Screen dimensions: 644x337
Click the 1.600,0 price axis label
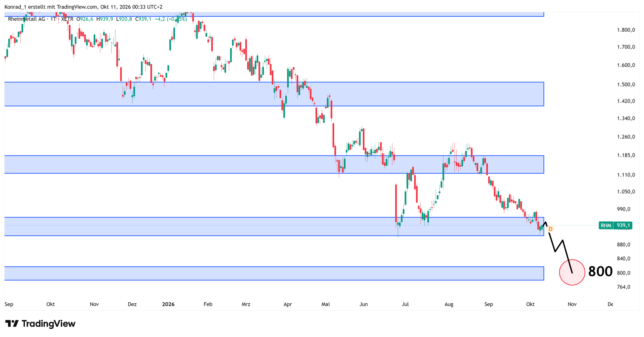[x=626, y=65]
